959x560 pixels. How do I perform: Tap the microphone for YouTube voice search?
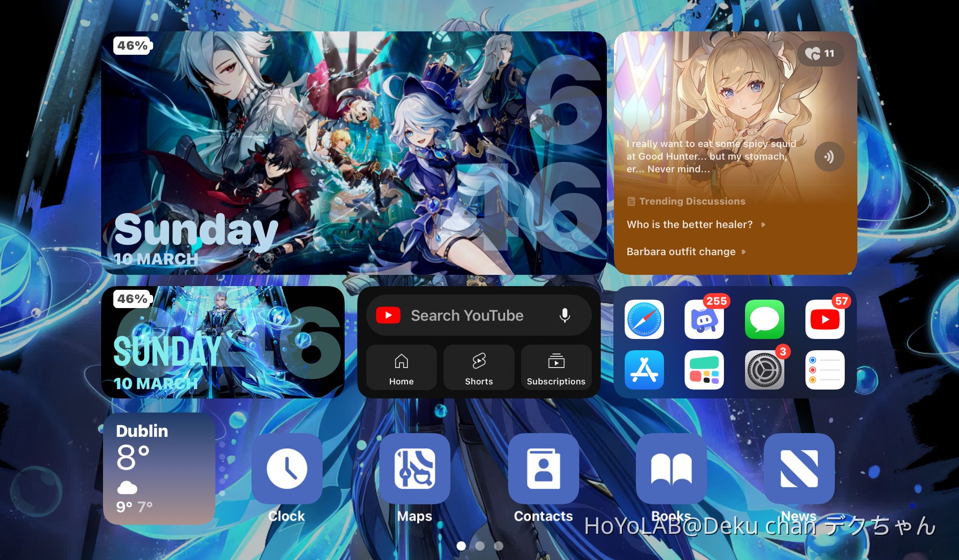click(564, 315)
